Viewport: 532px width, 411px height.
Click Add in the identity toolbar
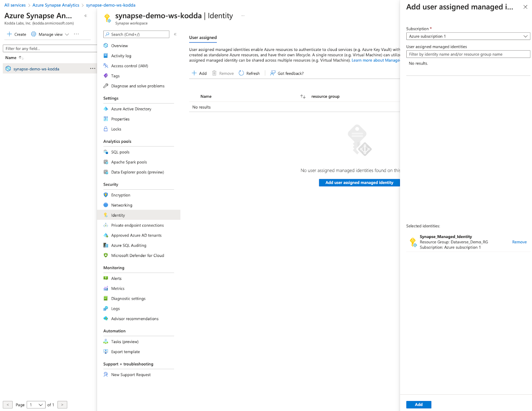tap(199, 73)
